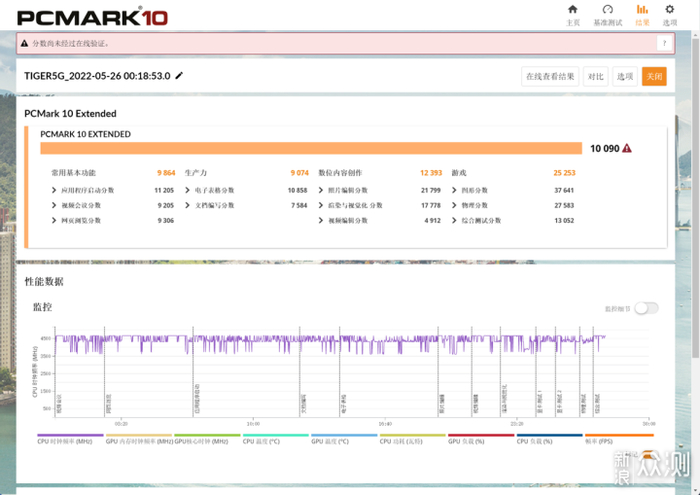Click the result name TIGER5G_2022-05-26 00:18:53.0
Image resolution: width=700 pixels, height=495 pixels.
click(97, 76)
